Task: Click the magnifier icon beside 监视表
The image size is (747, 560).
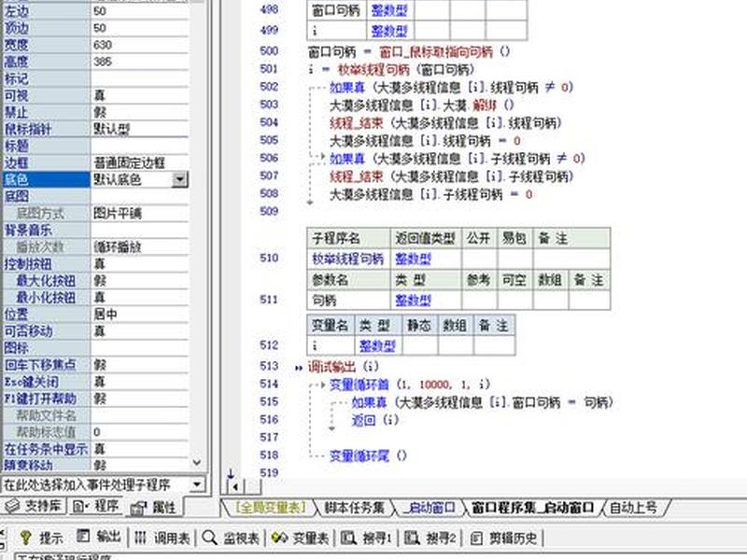Action: pyautogui.click(x=209, y=538)
